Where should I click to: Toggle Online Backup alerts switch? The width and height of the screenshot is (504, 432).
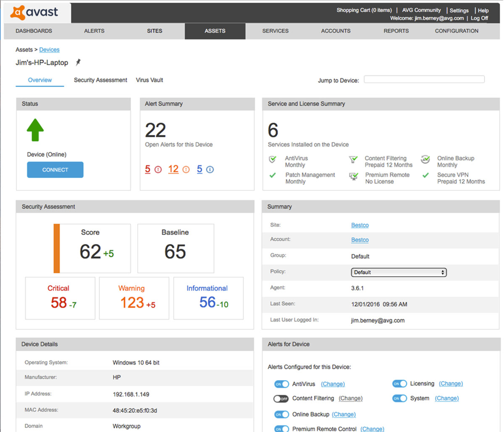(281, 415)
